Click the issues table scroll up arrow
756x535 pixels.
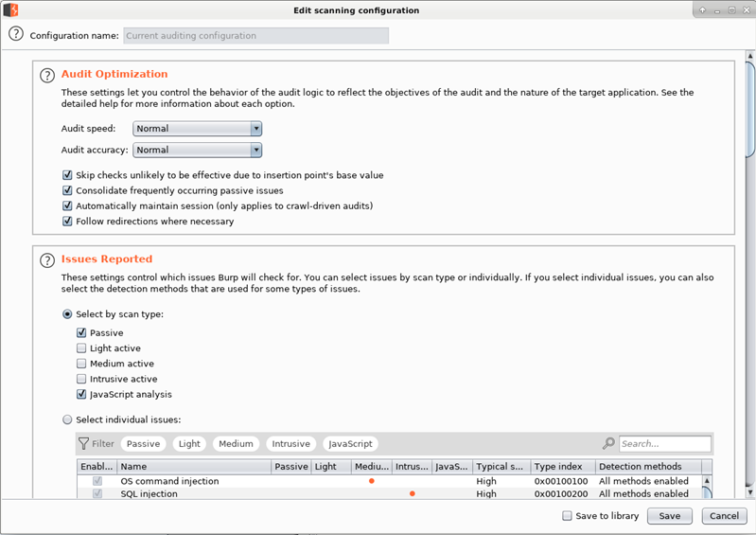(707, 480)
